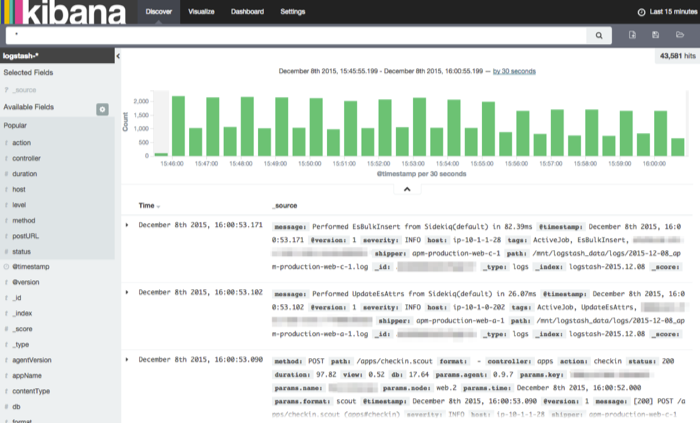Collapse the sidebar with the arrow
700x423 pixels.
click(118, 56)
